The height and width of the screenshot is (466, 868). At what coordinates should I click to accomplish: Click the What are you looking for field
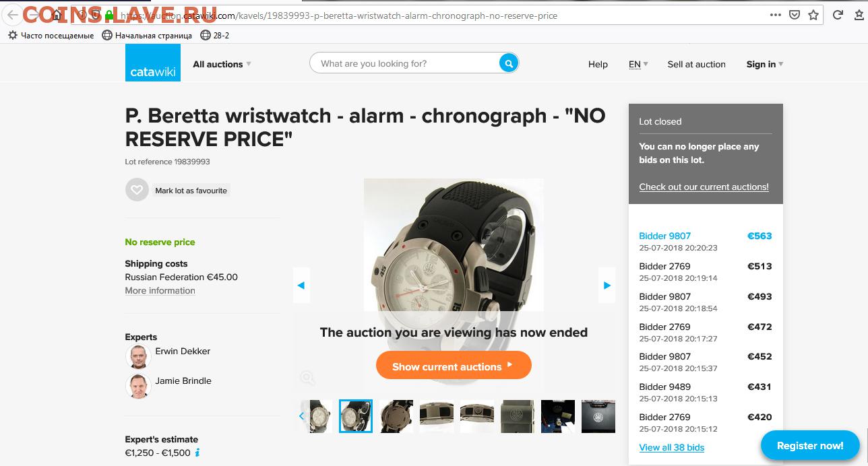click(404, 63)
